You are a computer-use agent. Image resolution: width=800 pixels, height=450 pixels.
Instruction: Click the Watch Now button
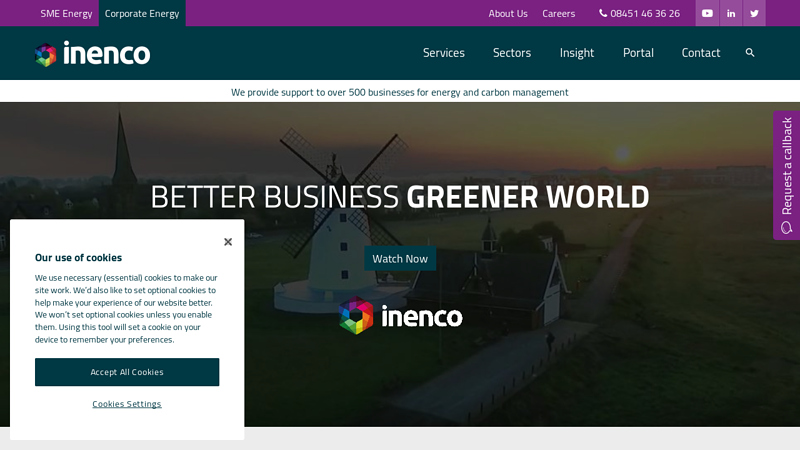400,259
